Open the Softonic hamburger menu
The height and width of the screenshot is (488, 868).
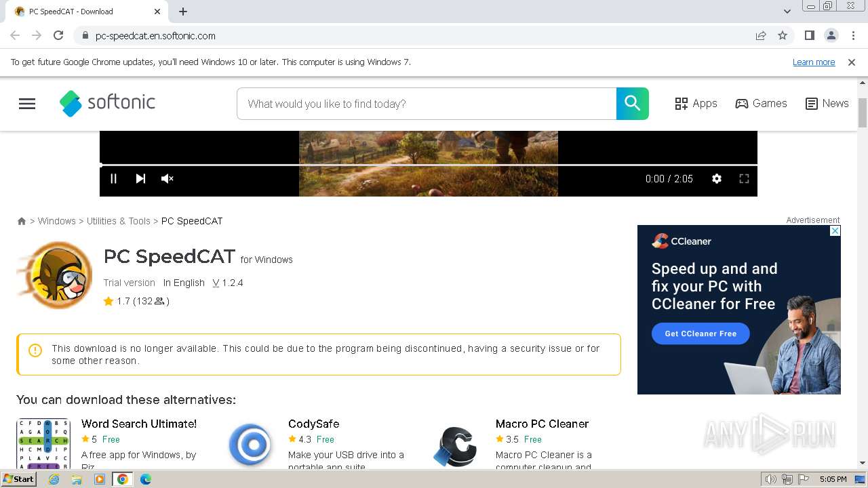coord(27,104)
